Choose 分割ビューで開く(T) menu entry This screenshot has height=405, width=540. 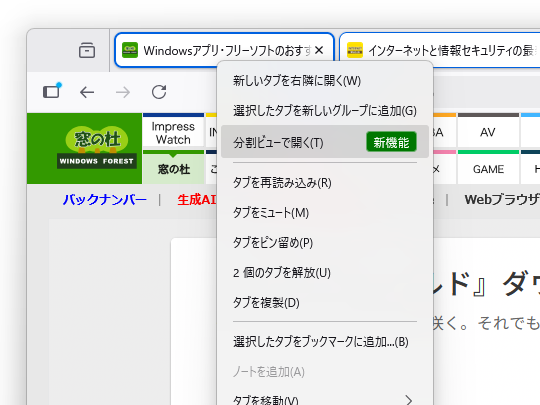pyautogui.click(x=325, y=142)
